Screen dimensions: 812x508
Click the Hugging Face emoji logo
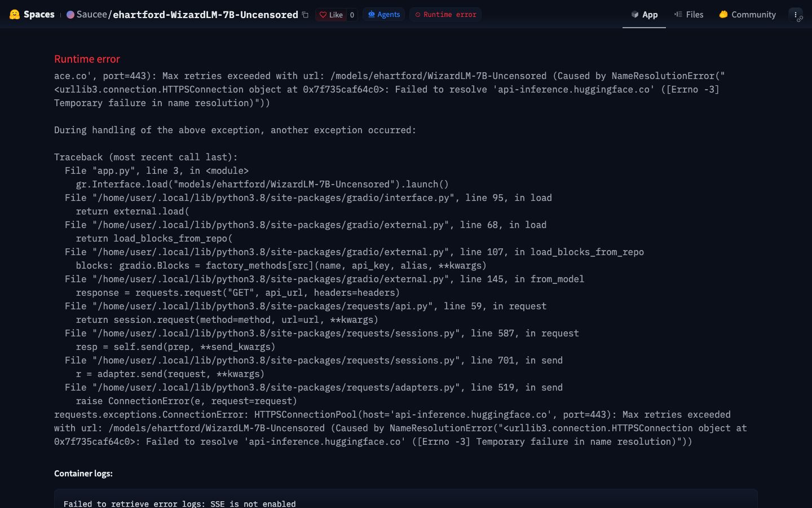coord(15,15)
